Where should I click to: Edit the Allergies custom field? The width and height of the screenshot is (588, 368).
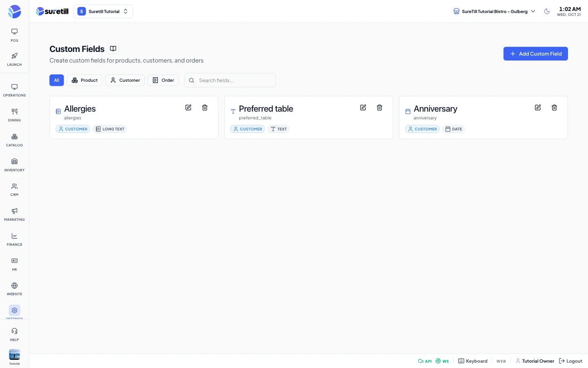pos(188,108)
